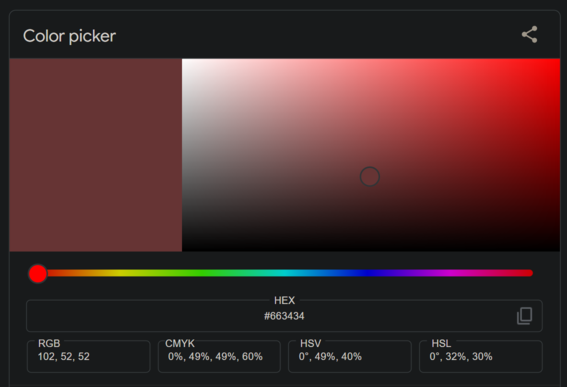The height and width of the screenshot is (387, 567).
Task: Copy the HEX value with the copy icon
Action: [x=524, y=316]
